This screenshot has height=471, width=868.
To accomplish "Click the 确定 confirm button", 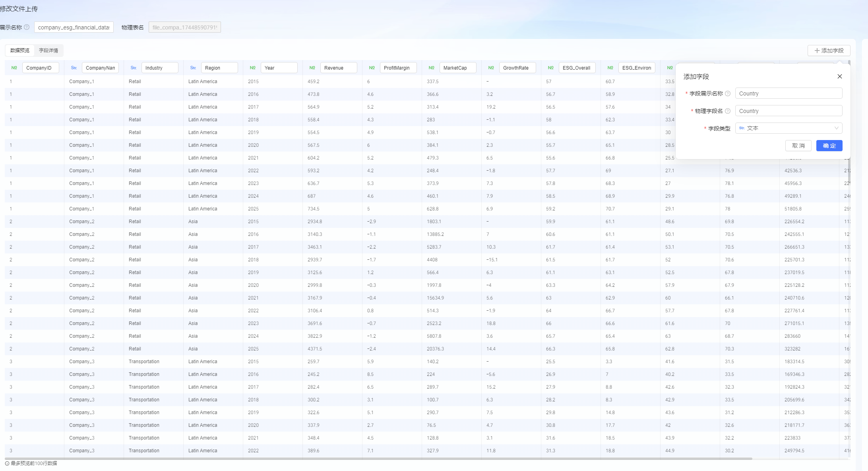I will click(829, 146).
